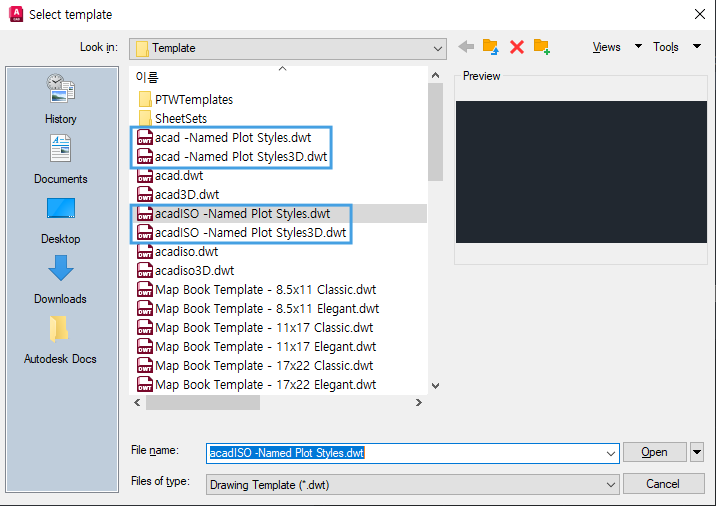Click the Back arrow toolbar icon
The height and width of the screenshot is (506, 716).
466,47
